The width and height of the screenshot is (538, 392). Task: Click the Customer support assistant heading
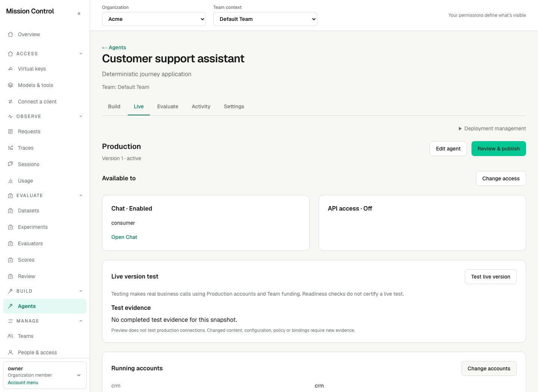point(173,59)
